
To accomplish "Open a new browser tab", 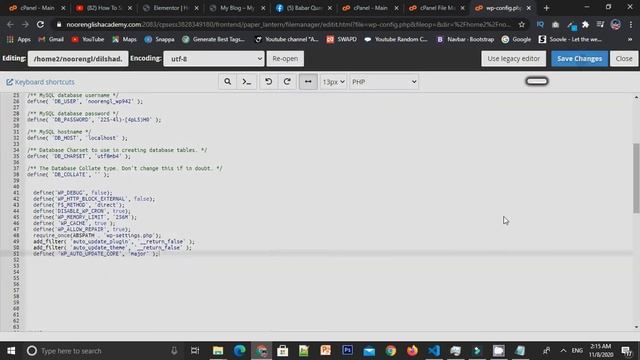I will click(546, 8).
